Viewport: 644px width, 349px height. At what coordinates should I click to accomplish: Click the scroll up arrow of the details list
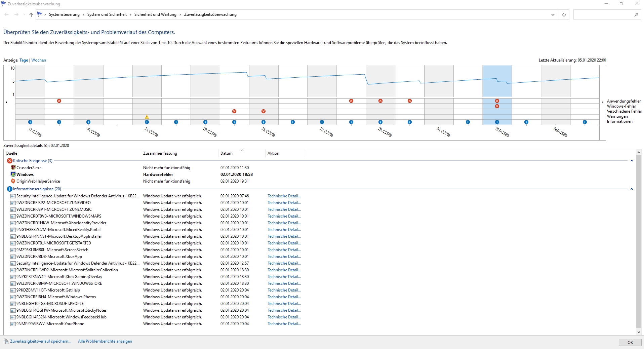pyautogui.click(x=639, y=152)
